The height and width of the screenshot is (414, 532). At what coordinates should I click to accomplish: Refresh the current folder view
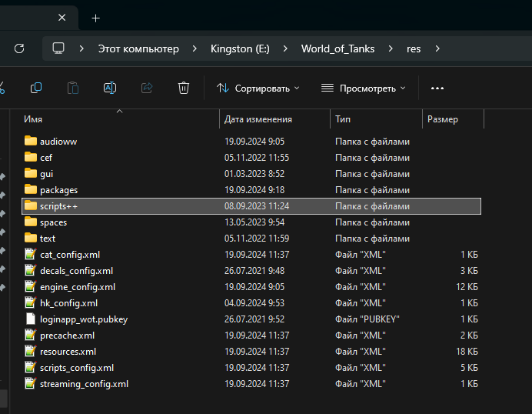(x=19, y=48)
